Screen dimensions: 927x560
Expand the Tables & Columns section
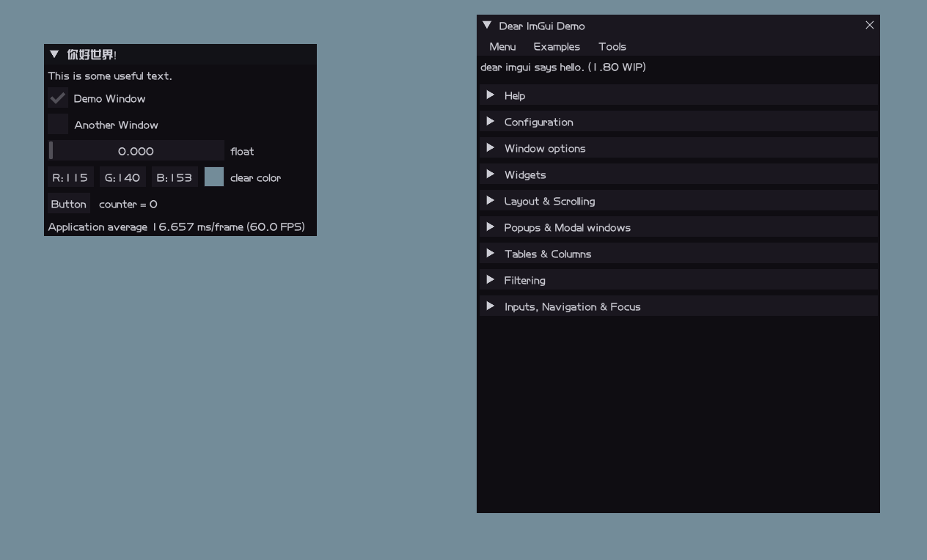tap(678, 254)
